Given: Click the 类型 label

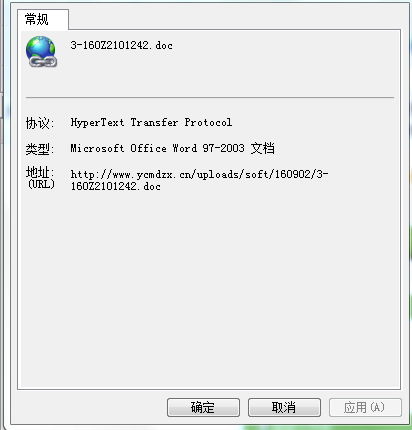Looking at the screenshot, I should click(x=40, y=148).
